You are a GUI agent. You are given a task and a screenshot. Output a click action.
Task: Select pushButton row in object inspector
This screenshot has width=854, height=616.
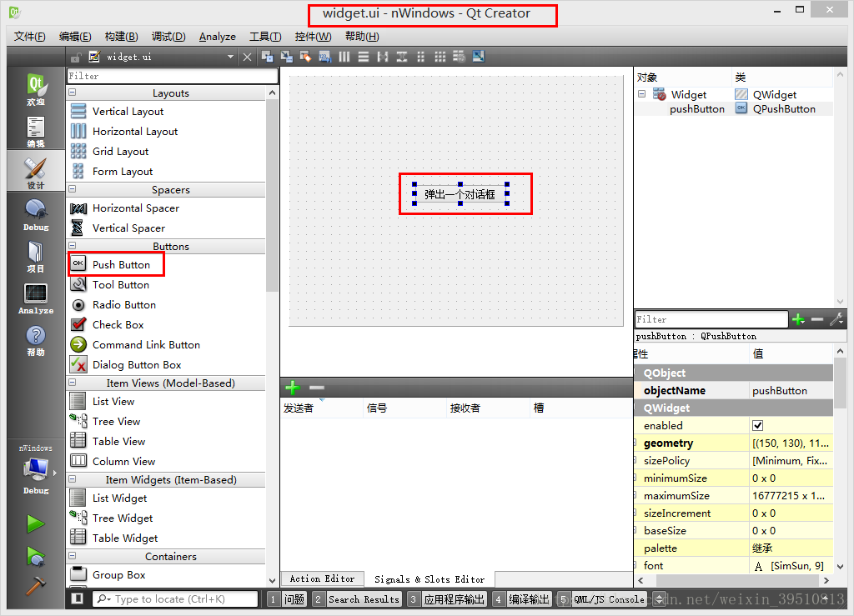(734, 109)
